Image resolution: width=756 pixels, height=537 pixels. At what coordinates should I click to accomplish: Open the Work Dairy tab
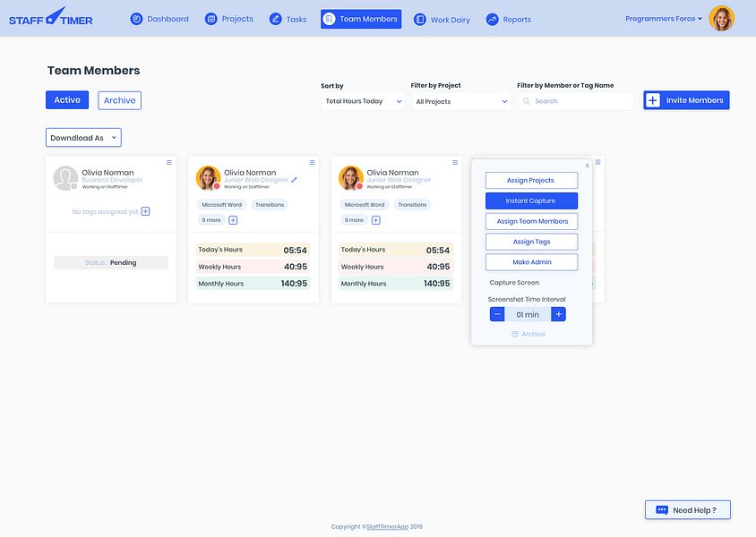click(x=442, y=20)
